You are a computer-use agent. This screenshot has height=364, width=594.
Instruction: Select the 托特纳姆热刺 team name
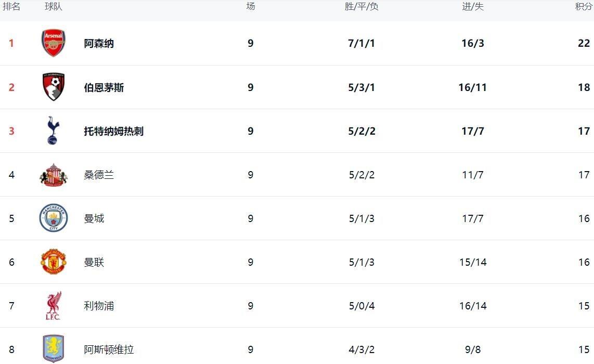pyautogui.click(x=114, y=131)
